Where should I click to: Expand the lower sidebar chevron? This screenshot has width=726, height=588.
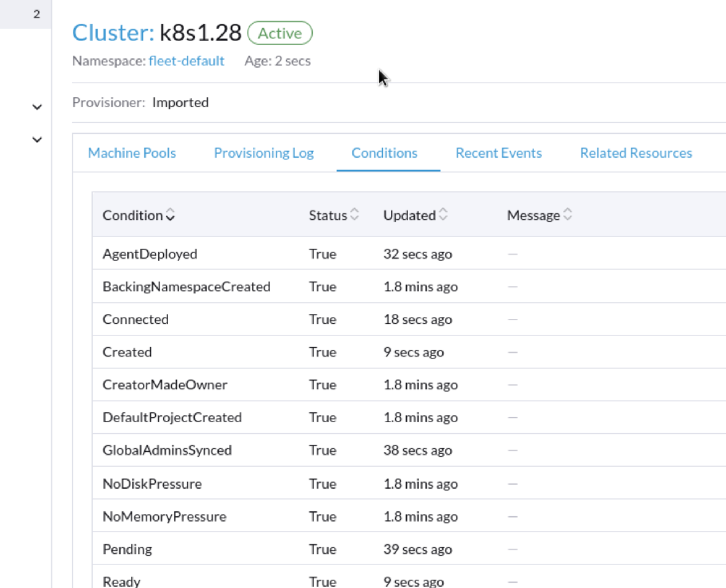point(37,139)
